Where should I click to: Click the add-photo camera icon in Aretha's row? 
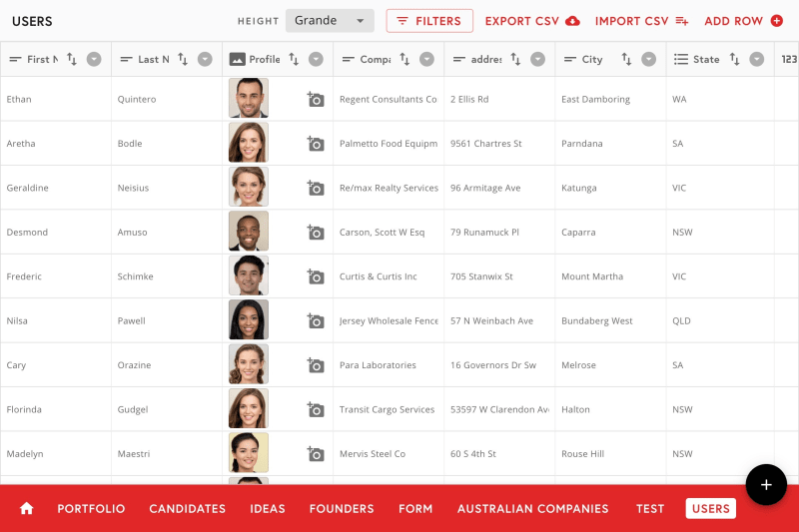(316, 143)
